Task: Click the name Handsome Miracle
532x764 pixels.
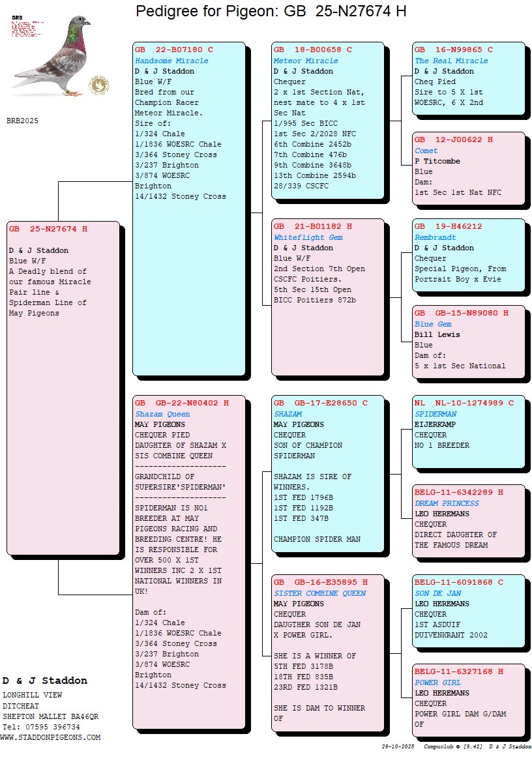Action: (x=171, y=61)
